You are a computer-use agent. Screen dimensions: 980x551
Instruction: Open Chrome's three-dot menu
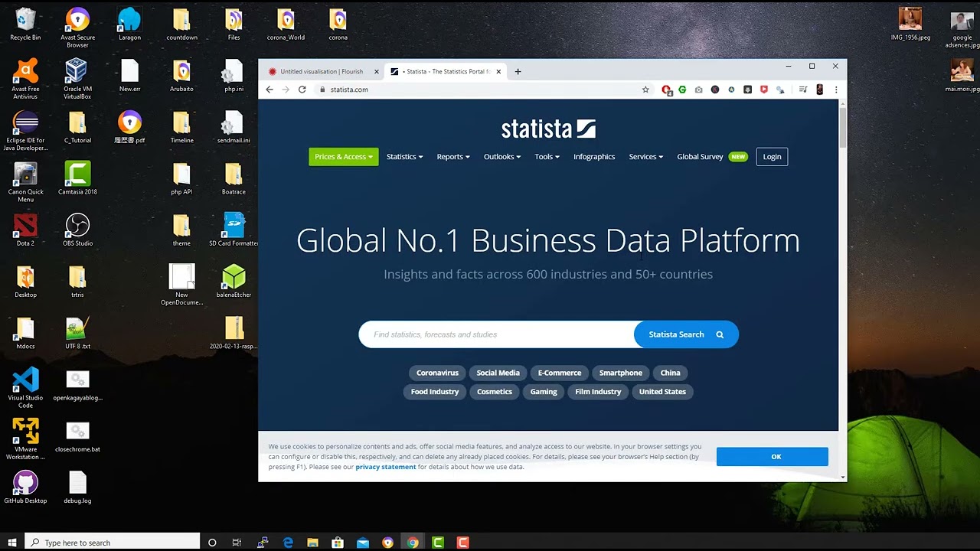[835, 90]
